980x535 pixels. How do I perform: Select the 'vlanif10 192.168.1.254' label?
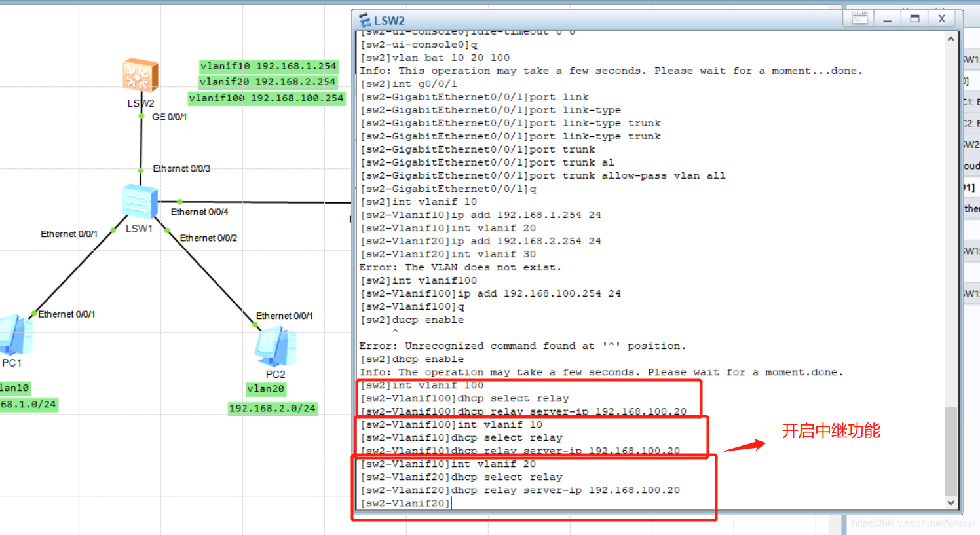pyautogui.click(x=269, y=66)
